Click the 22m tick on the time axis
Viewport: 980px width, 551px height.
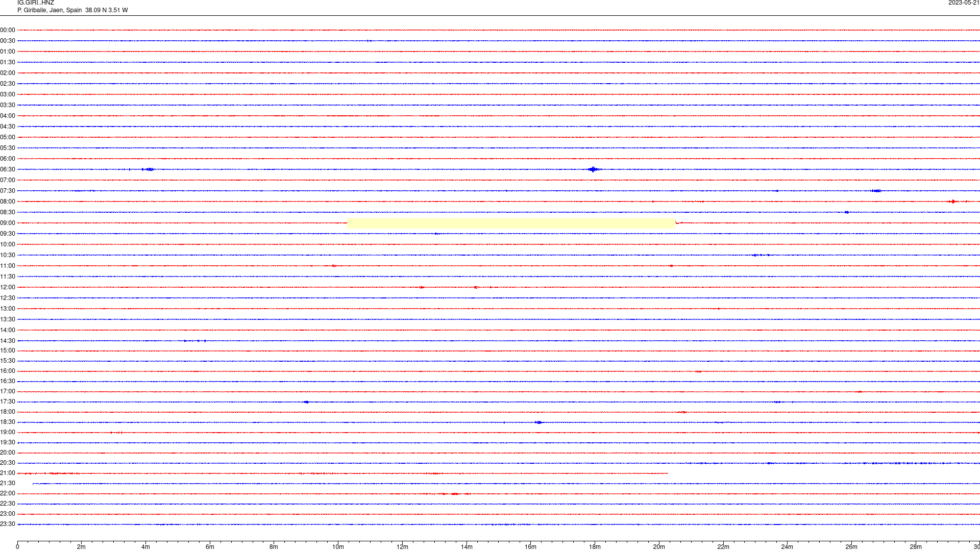(723, 547)
